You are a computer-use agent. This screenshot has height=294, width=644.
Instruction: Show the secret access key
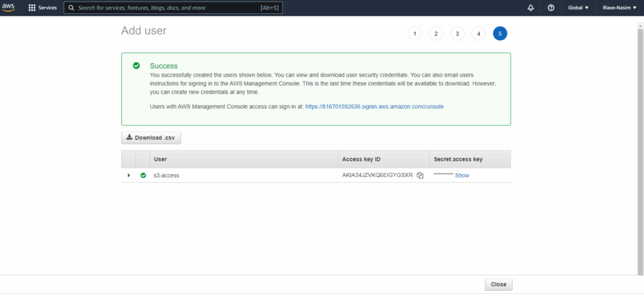462,175
